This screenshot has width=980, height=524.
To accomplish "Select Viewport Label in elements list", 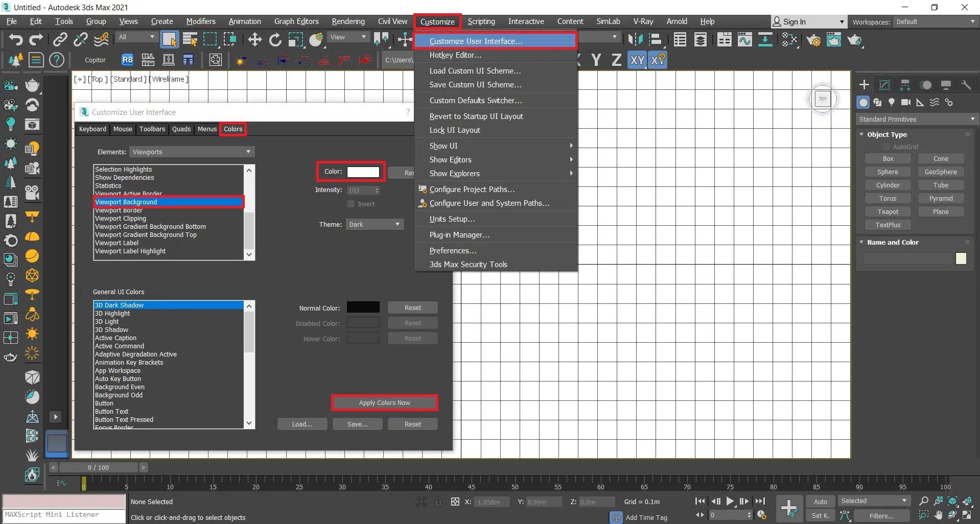I will point(117,243).
